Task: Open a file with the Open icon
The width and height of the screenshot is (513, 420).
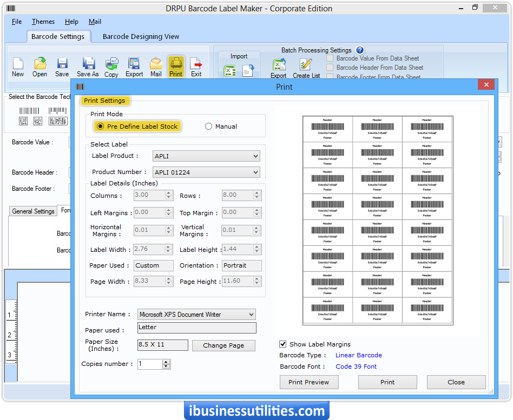Action: pos(40,67)
